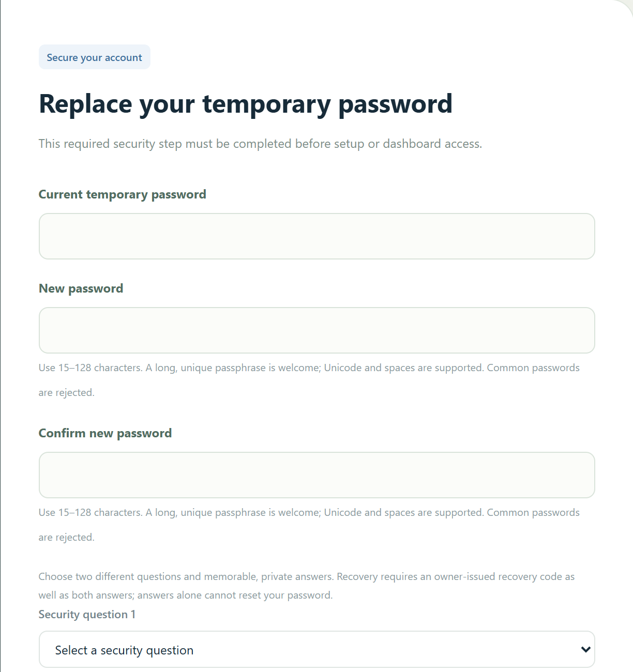Click blank space above the Secure your account badge
This screenshot has width=633, height=672.
tap(95, 23)
